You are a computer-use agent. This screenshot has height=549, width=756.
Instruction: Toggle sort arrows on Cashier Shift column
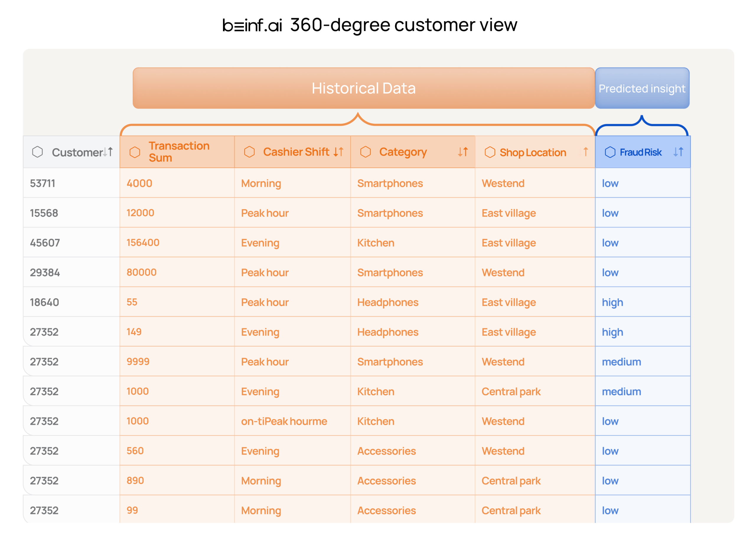338,152
